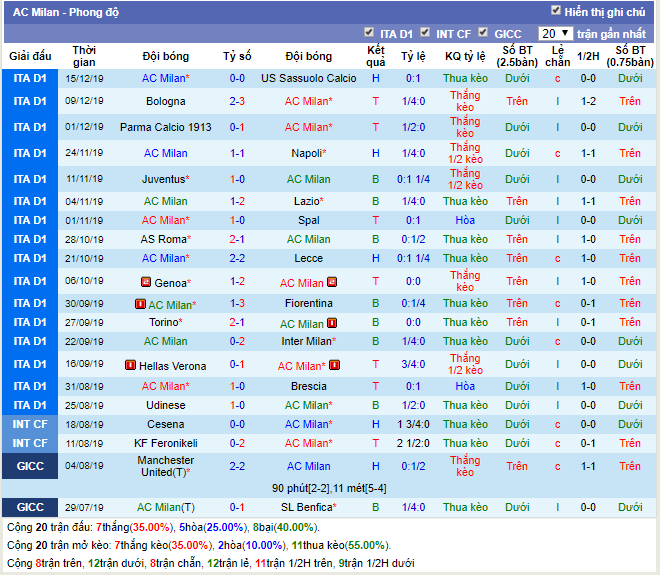The image size is (660, 575).
Task: Select the ITA D1 cell for 15/12/19
Action: (x=30, y=78)
